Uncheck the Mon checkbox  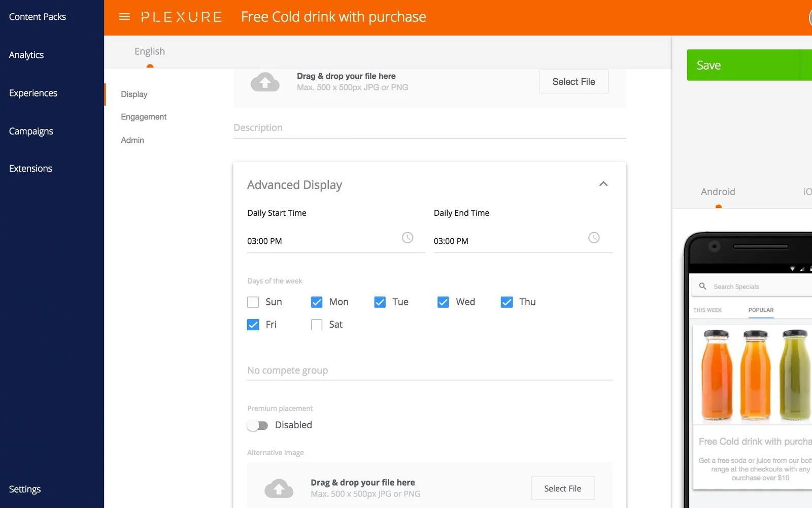tap(317, 302)
